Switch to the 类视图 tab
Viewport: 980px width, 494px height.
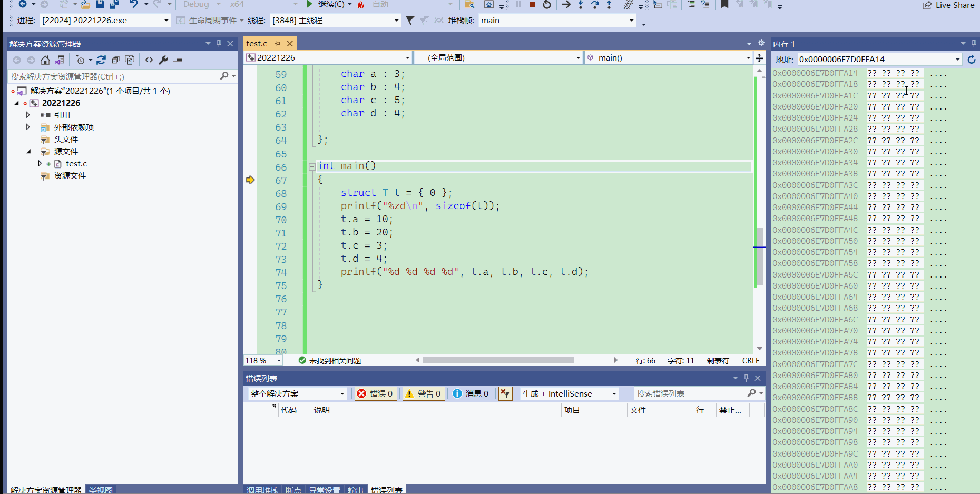pos(101,490)
